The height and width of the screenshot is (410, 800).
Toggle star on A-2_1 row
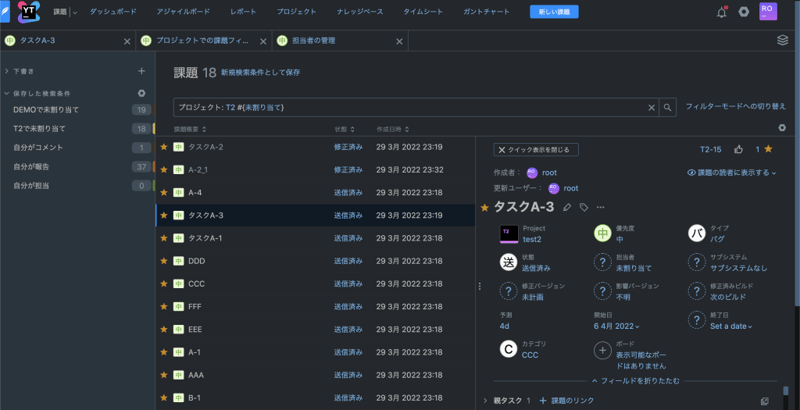164,170
